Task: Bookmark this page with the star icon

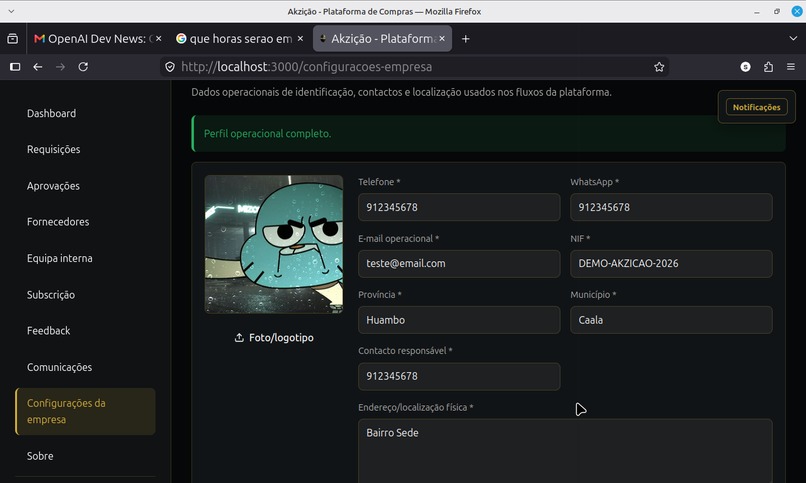Action: [x=659, y=67]
